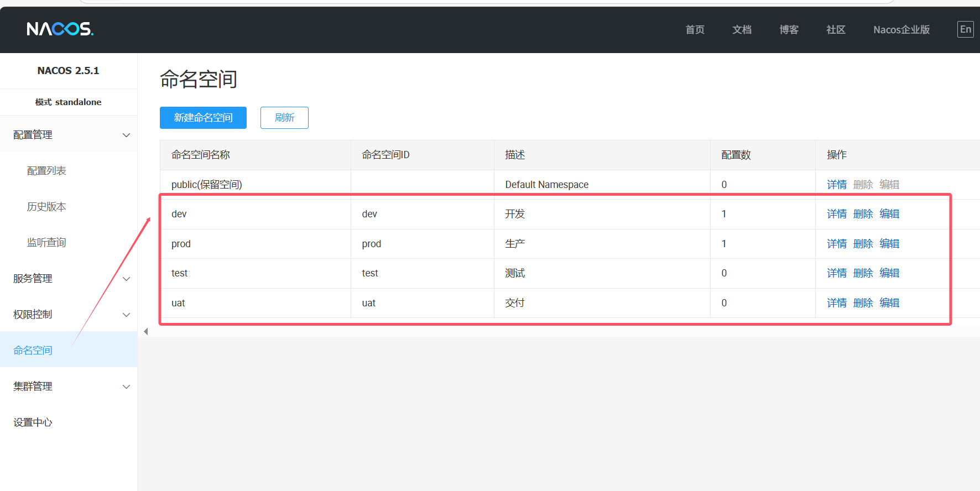The image size is (980, 491).
Task: Open 历史版本 in the sidebar
Action: click(x=46, y=207)
